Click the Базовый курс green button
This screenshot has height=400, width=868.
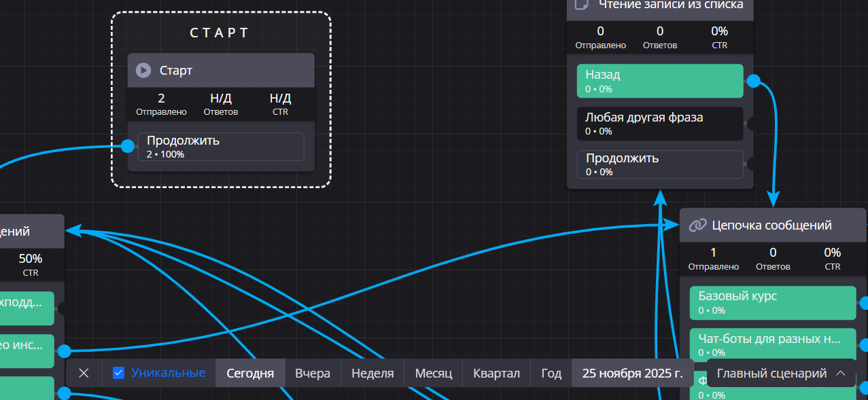click(772, 302)
